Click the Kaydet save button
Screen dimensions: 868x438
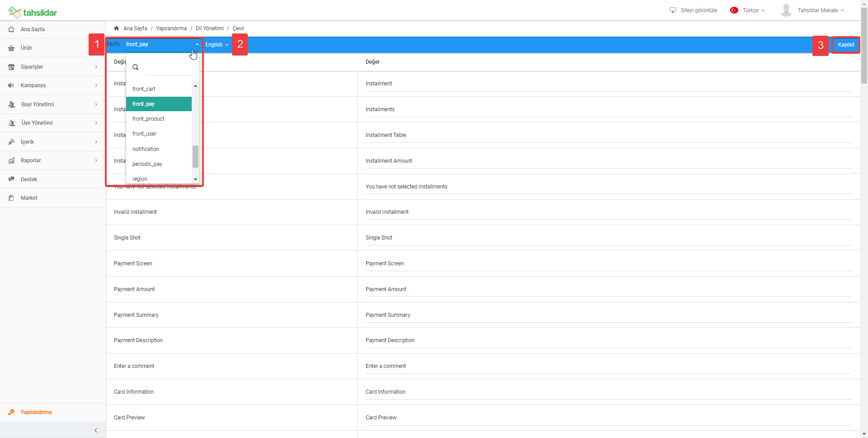(x=846, y=45)
